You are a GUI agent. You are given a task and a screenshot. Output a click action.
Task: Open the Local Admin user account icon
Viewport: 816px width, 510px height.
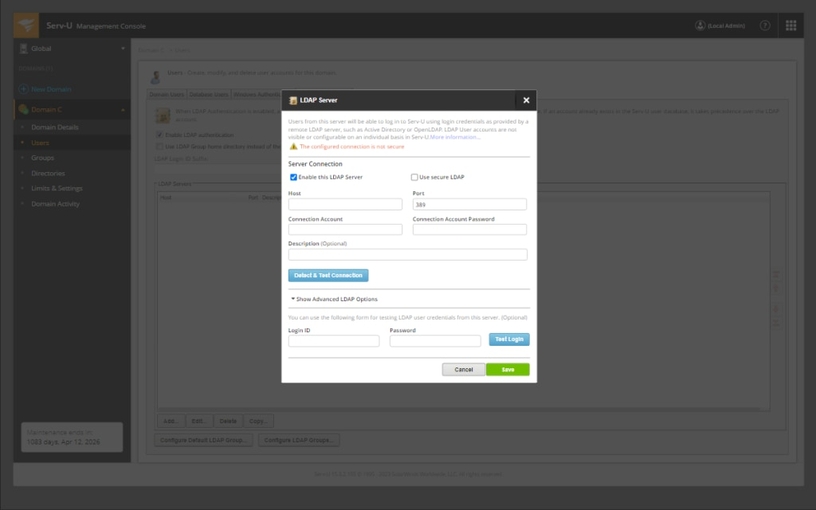point(700,26)
